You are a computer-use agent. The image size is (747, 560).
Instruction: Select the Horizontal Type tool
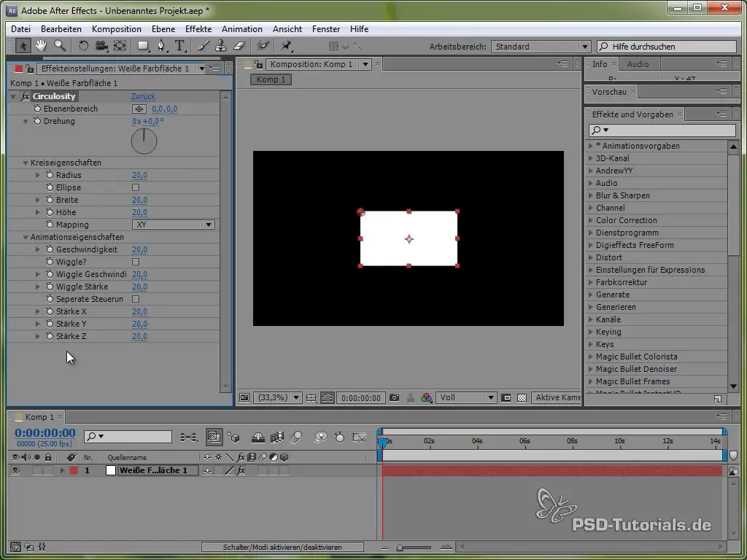tap(179, 46)
